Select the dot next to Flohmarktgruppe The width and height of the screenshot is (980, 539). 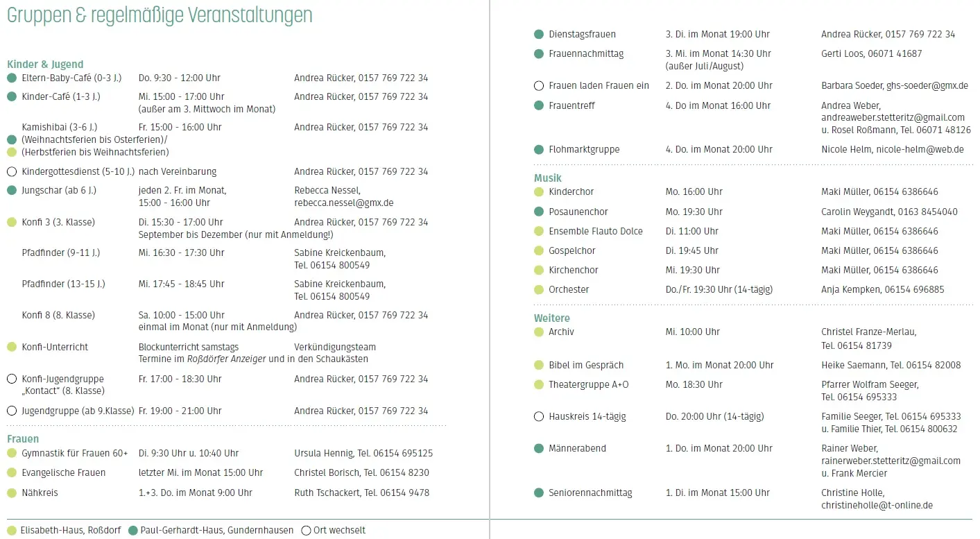tap(539, 150)
